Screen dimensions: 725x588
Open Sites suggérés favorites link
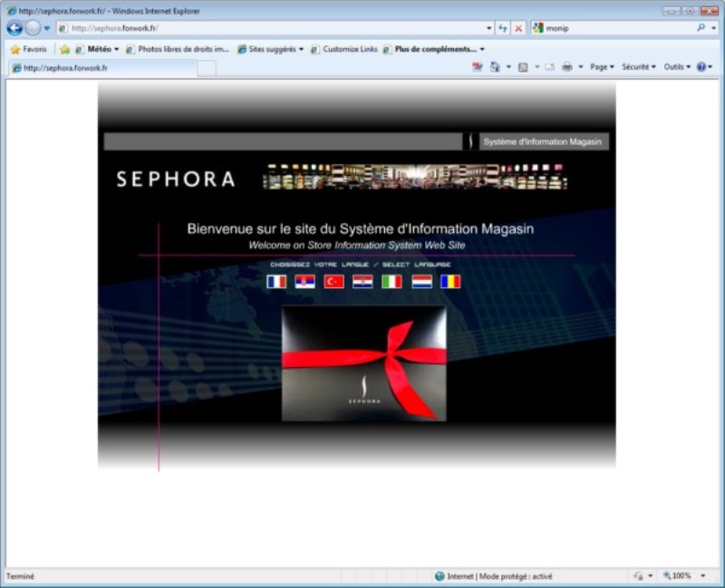pos(270,49)
